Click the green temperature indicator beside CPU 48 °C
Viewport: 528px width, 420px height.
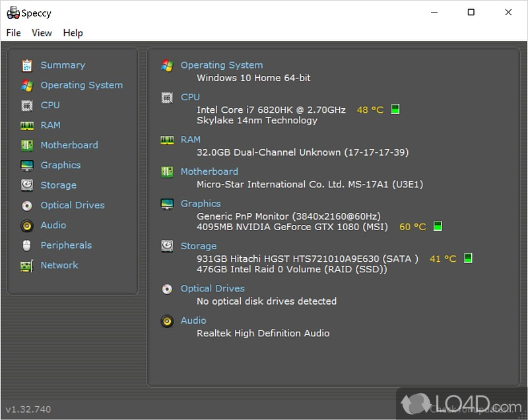(x=395, y=109)
